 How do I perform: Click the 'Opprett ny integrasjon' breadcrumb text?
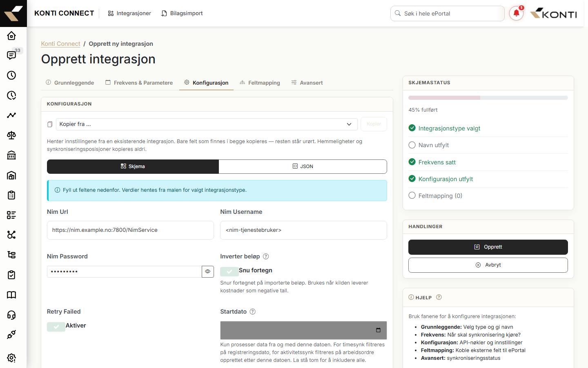tap(121, 44)
